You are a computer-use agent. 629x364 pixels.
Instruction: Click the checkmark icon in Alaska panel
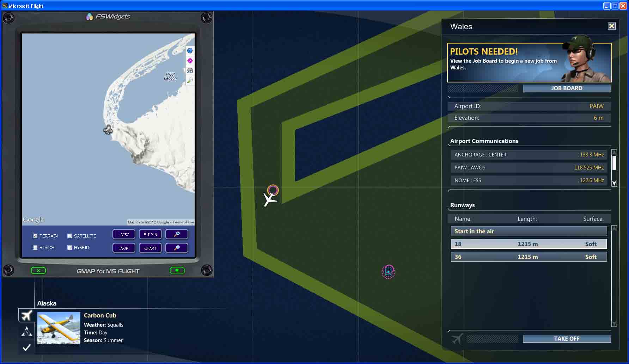[26, 347]
